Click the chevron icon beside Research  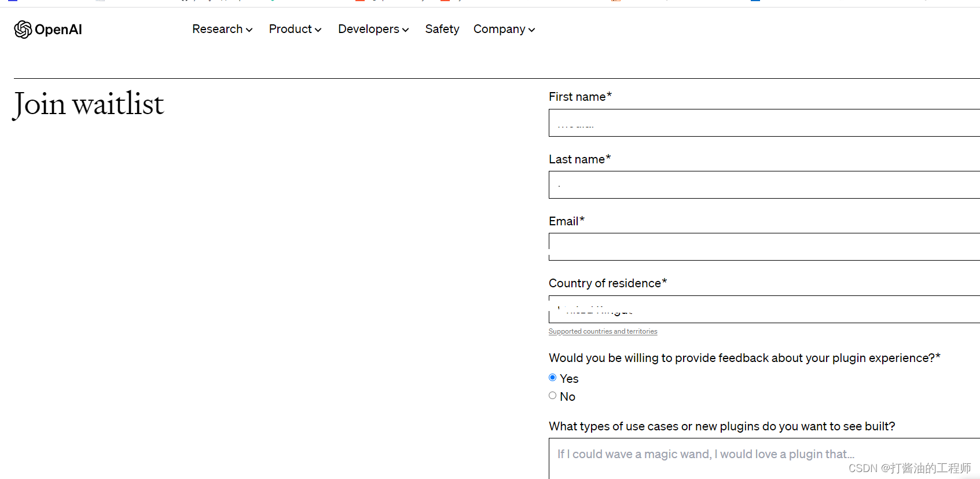coord(249,30)
